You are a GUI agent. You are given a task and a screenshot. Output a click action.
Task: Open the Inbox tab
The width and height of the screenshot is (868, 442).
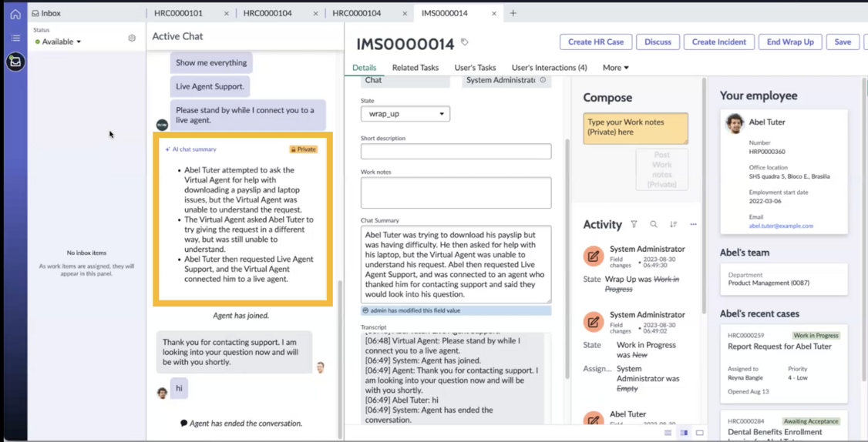tap(46, 13)
